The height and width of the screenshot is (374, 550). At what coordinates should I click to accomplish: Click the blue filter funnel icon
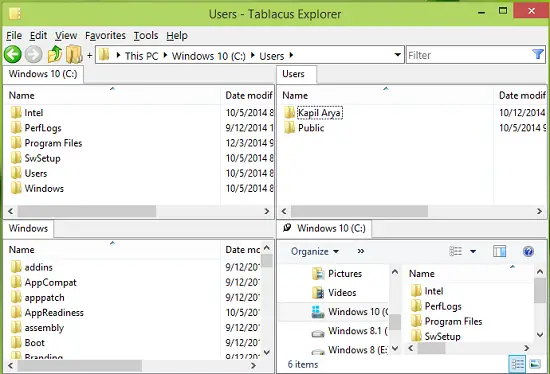[537, 54]
